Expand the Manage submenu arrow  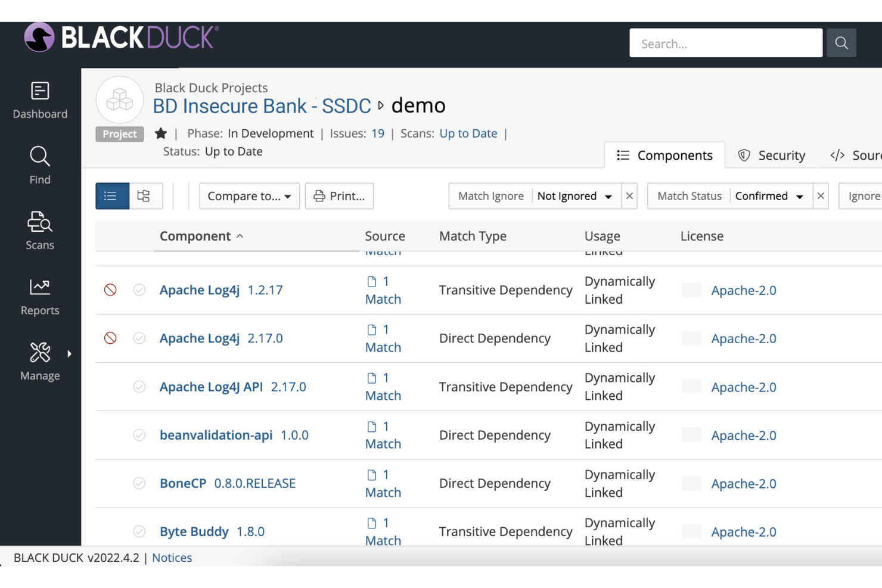coord(70,354)
